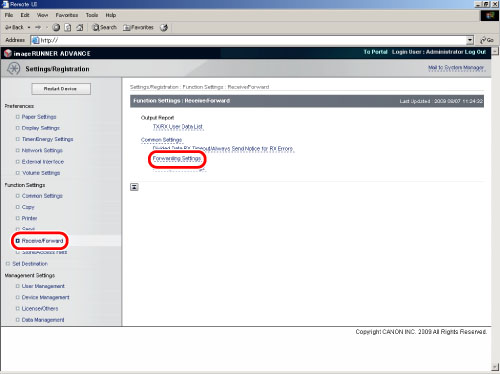Click the Restart Device button
This screenshot has width=500, height=374.
61,89
